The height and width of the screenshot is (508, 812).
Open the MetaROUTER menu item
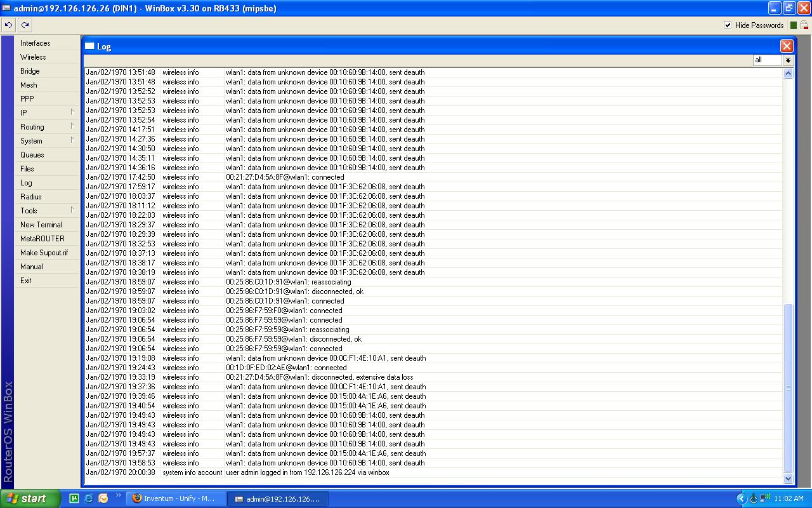coord(48,239)
